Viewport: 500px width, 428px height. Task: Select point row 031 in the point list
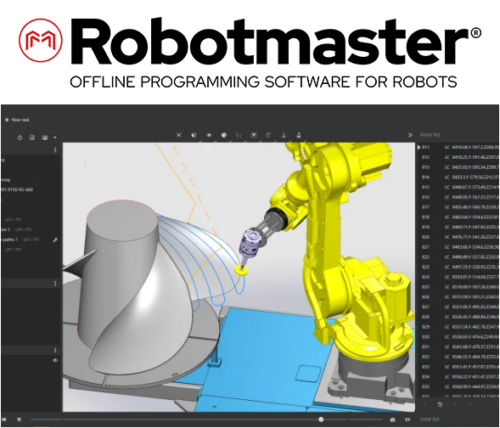coord(459,347)
